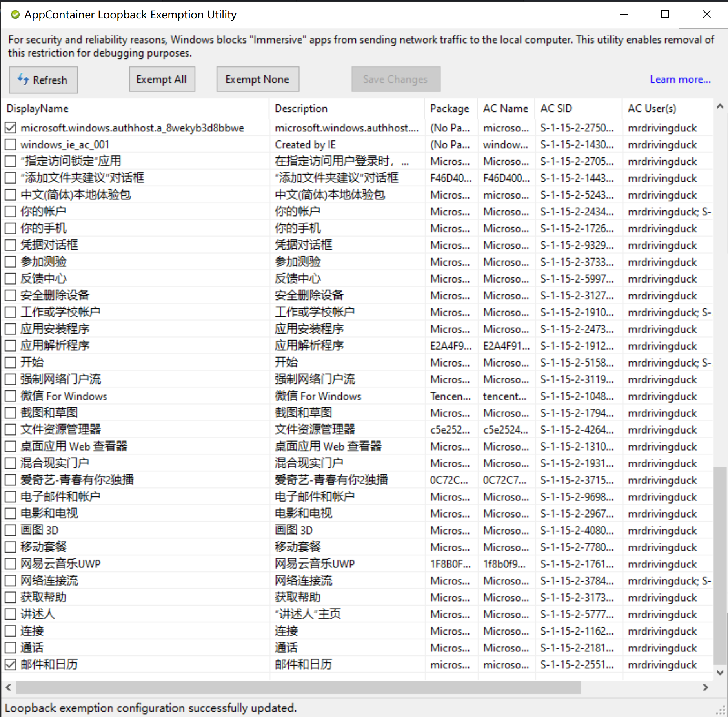The height and width of the screenshot is (717, 728).
Task: Click the AC SID column header
Action: point(579,109)
